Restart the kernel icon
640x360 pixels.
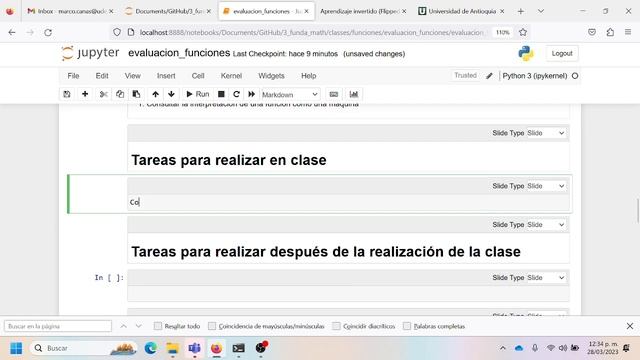click(x=236, y=94)
